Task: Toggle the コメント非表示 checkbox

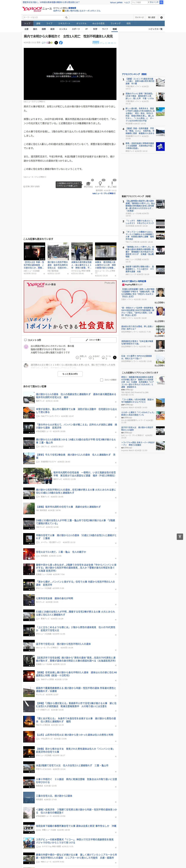Action: (x=102, y=380)
